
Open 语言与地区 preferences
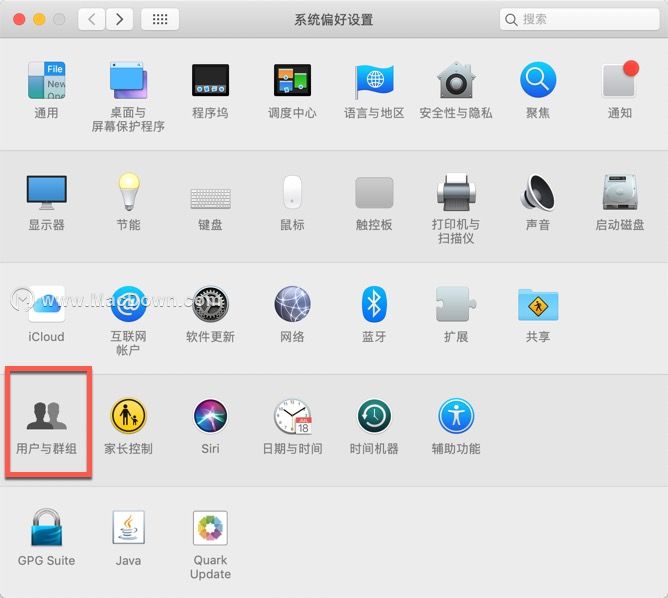pyautogui.click(x=374, y=80)
